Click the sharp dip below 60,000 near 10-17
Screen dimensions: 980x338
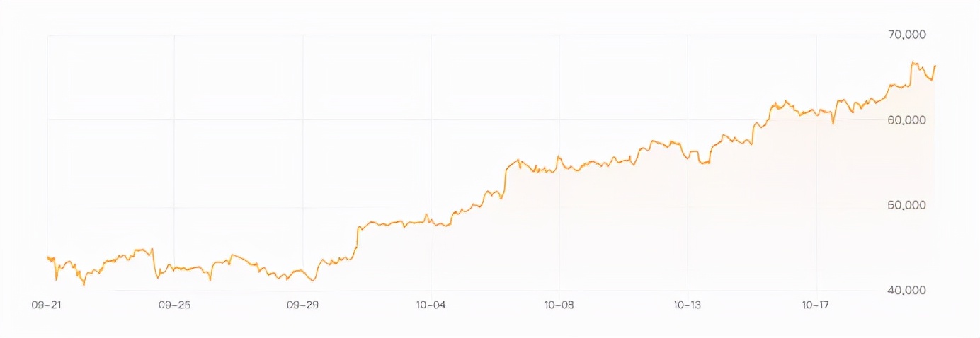(833, 124)
